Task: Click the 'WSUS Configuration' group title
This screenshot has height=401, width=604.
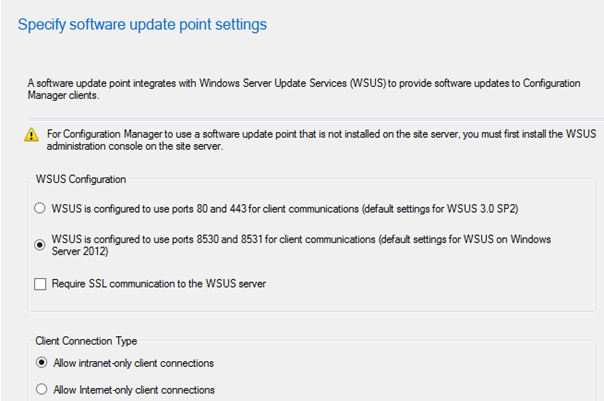Action: click(81, 179)
